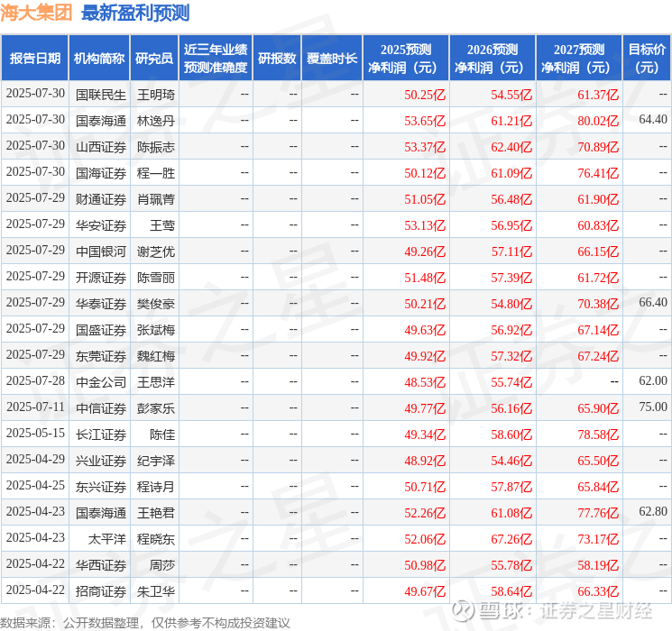Click 2027 profit value 70.38亿
Image resolution: width=672 pixels, height=631 pixels.
click(x=598, y=304)
